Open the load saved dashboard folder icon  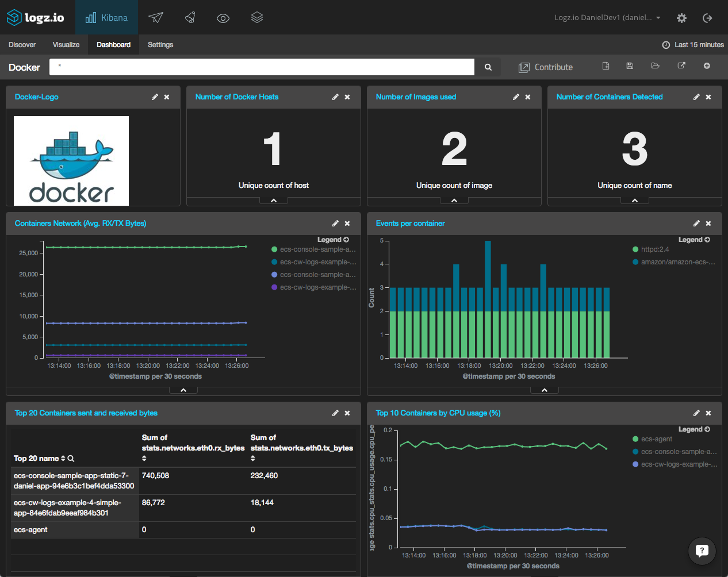(655, 66)
